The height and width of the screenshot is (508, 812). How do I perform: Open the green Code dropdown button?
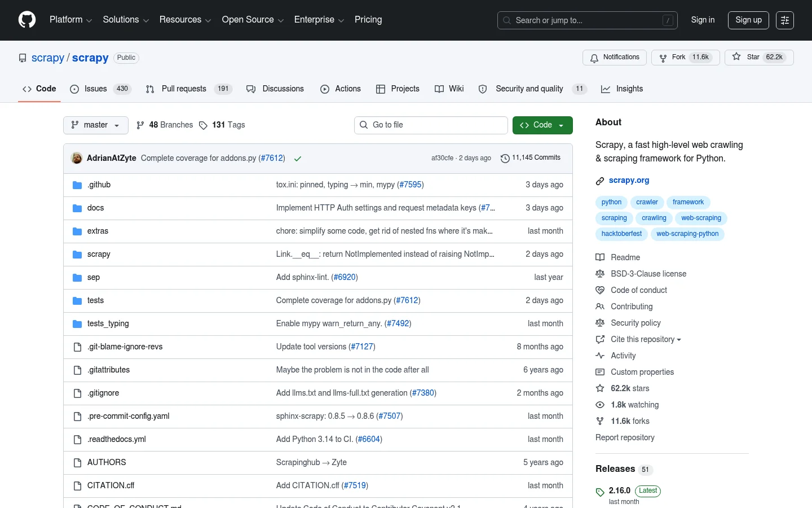[542, 125]
